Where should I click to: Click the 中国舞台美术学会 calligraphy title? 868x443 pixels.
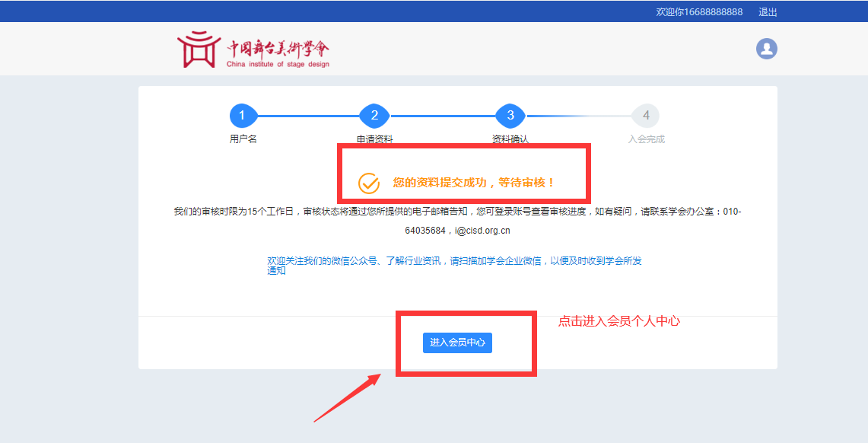278,48
